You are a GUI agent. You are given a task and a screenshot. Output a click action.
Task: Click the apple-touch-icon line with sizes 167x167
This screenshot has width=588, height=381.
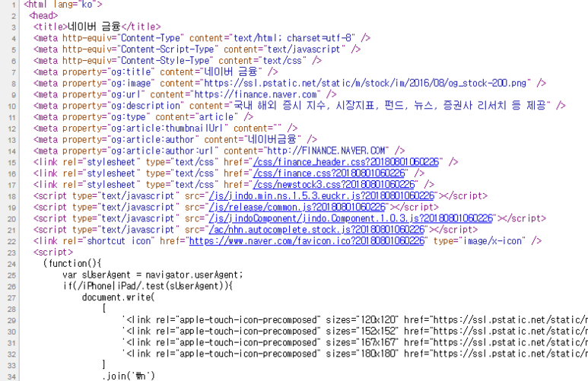(354, 342)
